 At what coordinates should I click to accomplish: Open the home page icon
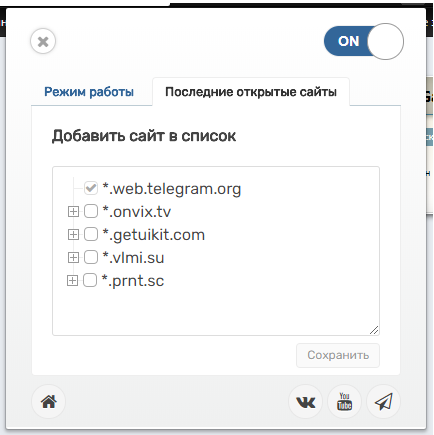click(49, 402)
